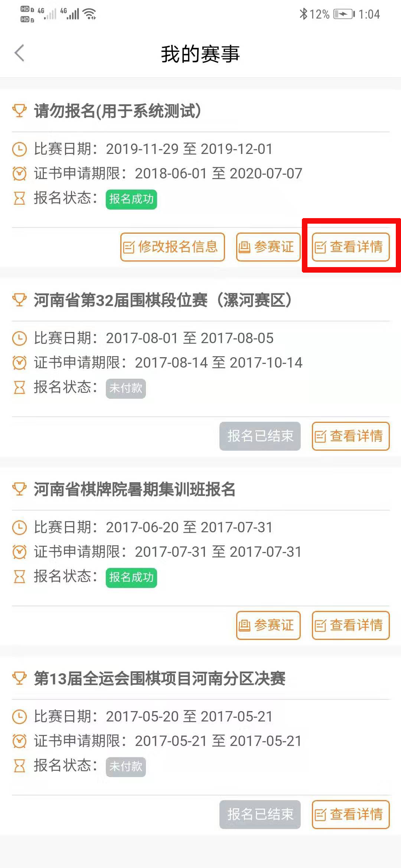The height and width of the screenshot is (868, 401).
Task: View 查看详情 for 第13届全运会围棋 event
Action: coord(351,815)
